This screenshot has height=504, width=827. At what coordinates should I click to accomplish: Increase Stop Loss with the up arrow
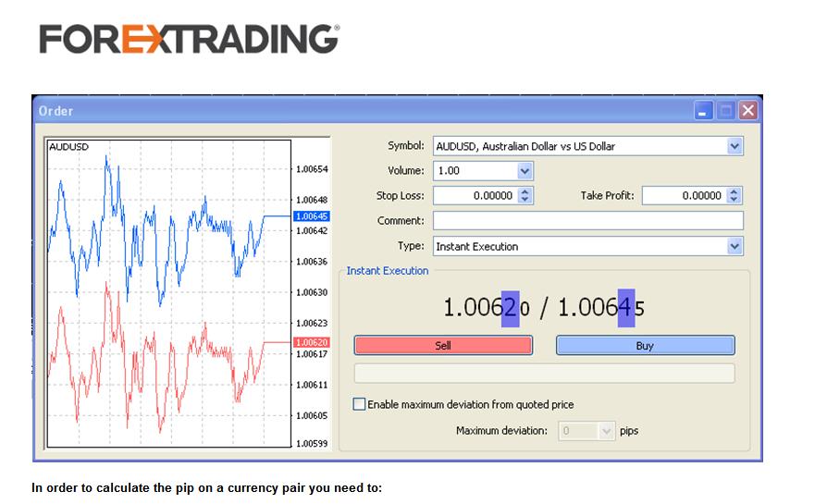tap(525, 191)
